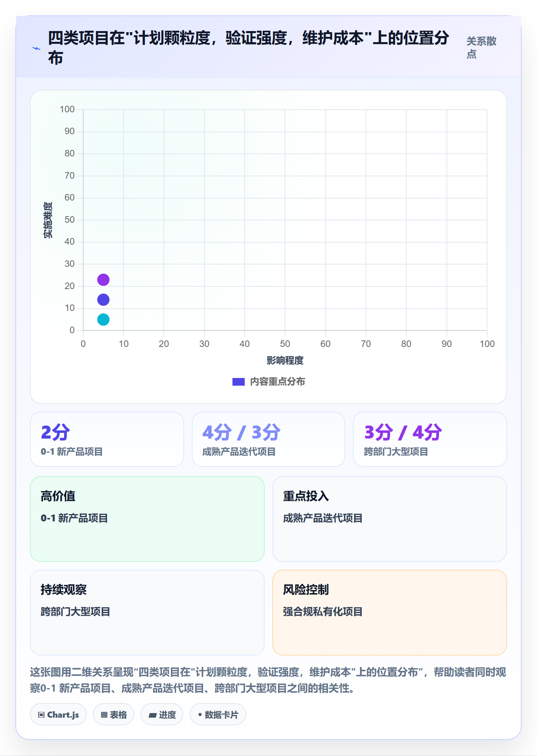Click the 影响程度 x-axis title
Screen dimensions: 537x756
pos(285,360)
